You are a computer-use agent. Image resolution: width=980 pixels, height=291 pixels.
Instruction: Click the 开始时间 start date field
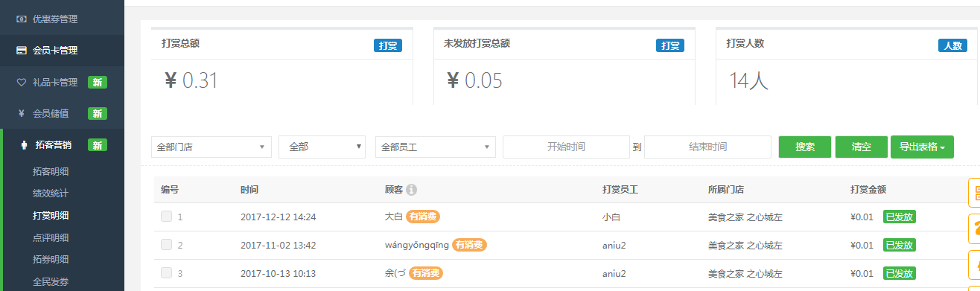coord(566,147)
